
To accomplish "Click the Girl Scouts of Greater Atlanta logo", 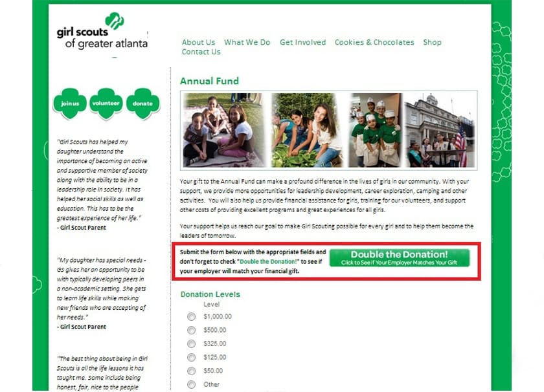I will click(x=102, y=32).
